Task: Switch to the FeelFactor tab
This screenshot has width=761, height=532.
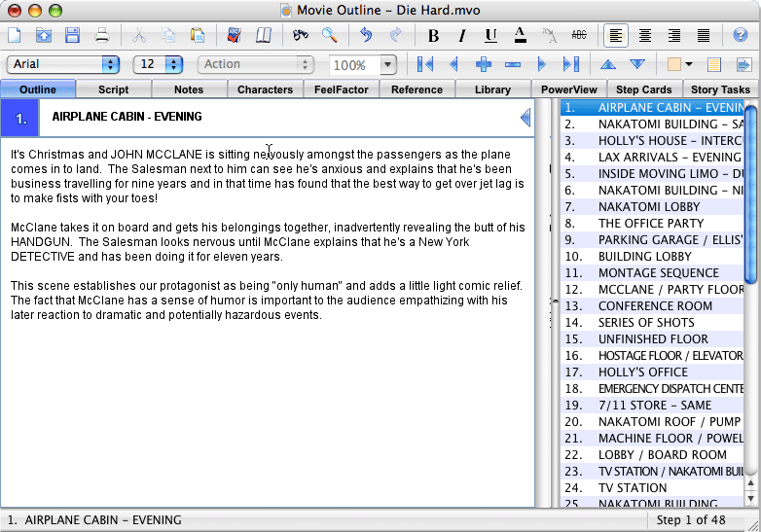Action: coord(341,89)
